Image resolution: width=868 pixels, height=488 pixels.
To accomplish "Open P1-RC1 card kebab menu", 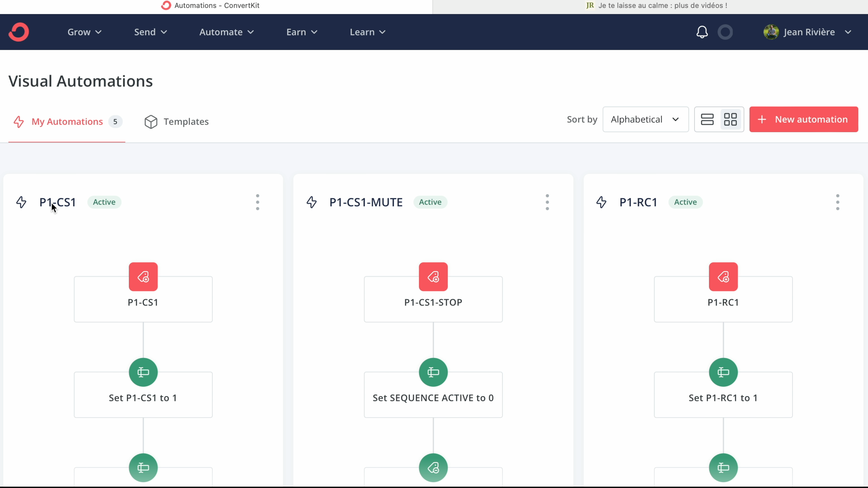I will 837,202.
